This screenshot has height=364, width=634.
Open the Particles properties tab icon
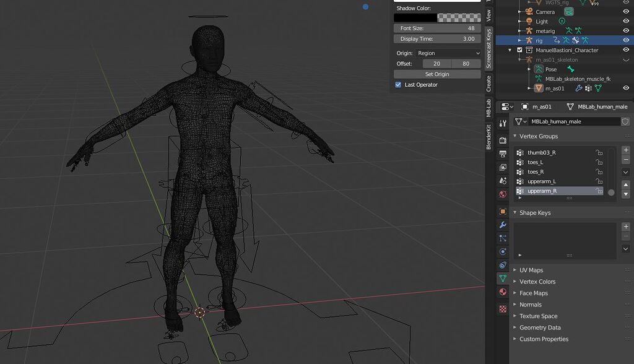(x=503, y=238)
